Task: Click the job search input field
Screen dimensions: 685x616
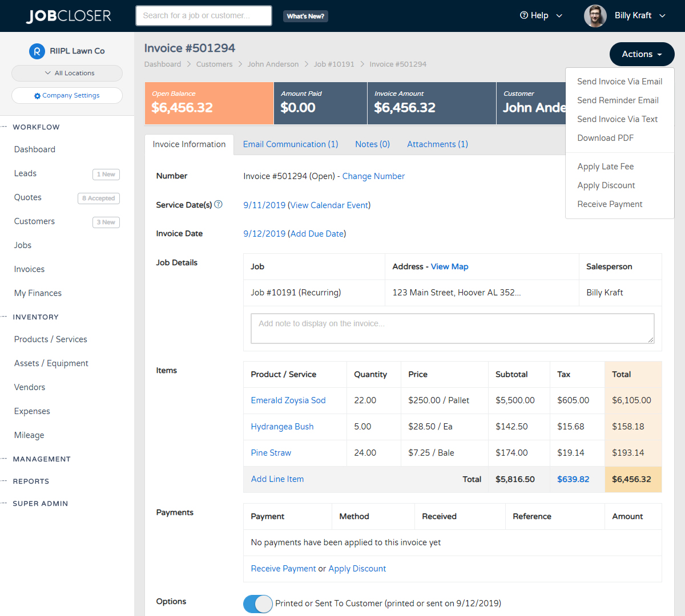Action: (203, 15)
